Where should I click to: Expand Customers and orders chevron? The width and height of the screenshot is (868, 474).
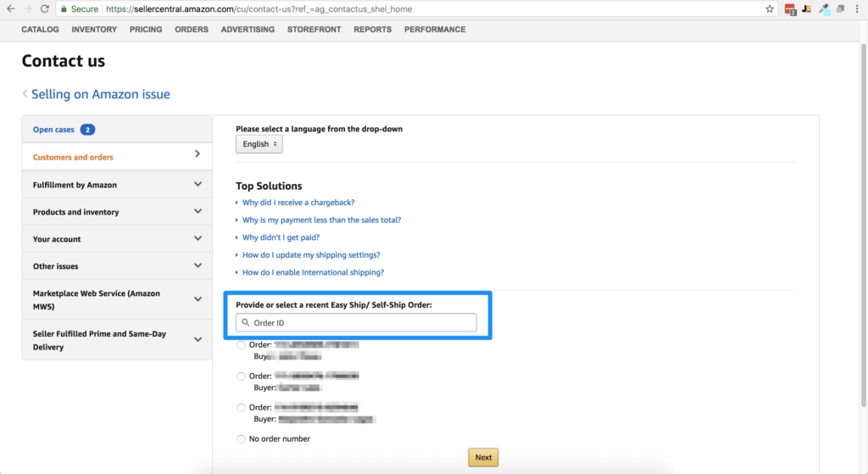(x=198, y=154)
